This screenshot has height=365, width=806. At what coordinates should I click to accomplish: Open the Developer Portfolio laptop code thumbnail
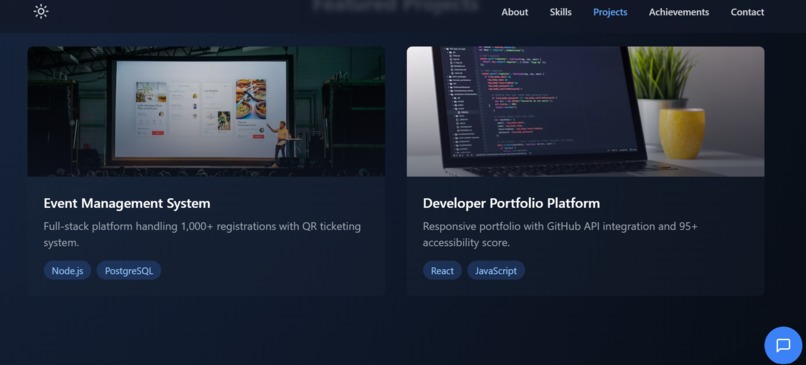(x=585, y=112)
